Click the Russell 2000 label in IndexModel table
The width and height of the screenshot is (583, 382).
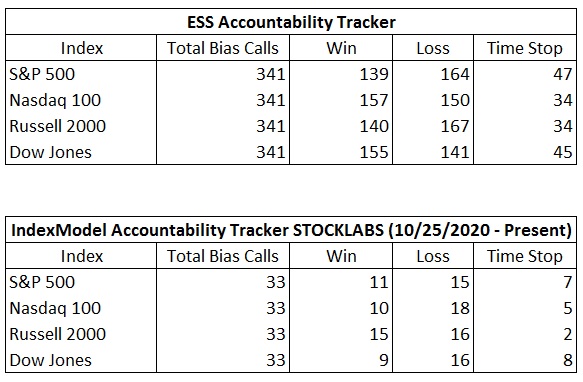(x=58, y=334)
